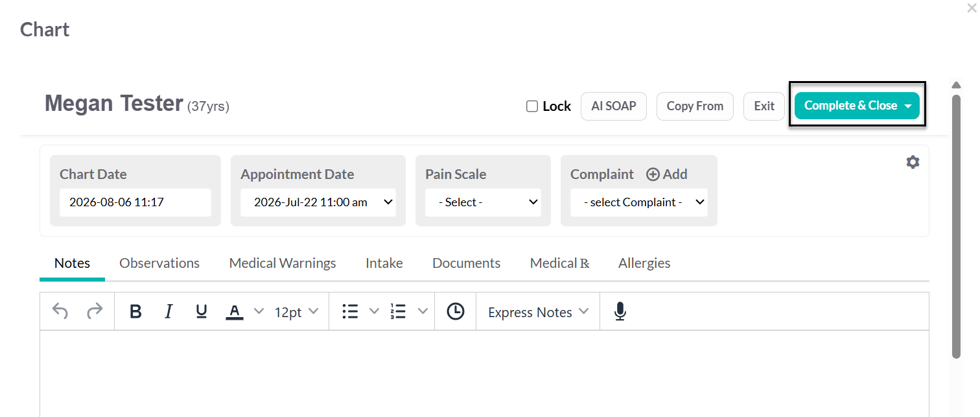Click the vertical scrollbar thumb
Viewport: 980px width, 417px height.
point(956,226)
